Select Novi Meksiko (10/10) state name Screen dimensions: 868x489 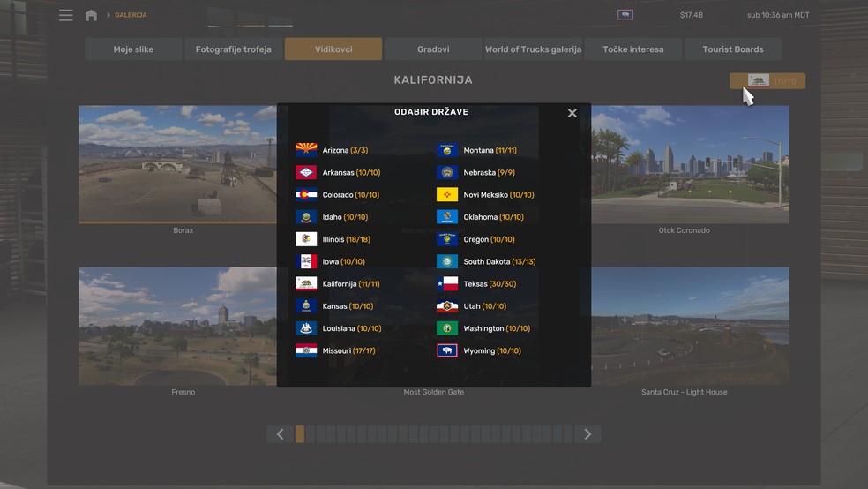(x=498, y=195)
